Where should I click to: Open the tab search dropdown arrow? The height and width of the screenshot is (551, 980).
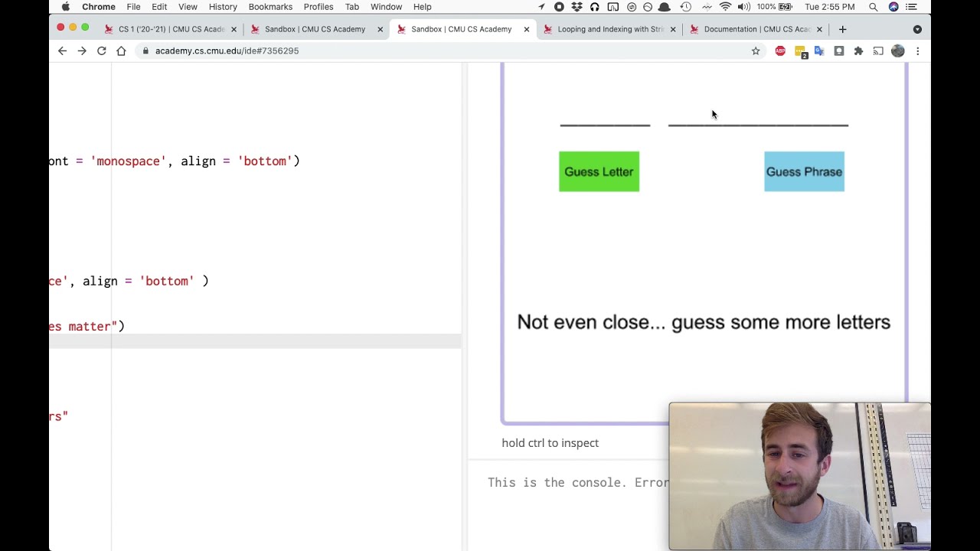click(917, 29)
